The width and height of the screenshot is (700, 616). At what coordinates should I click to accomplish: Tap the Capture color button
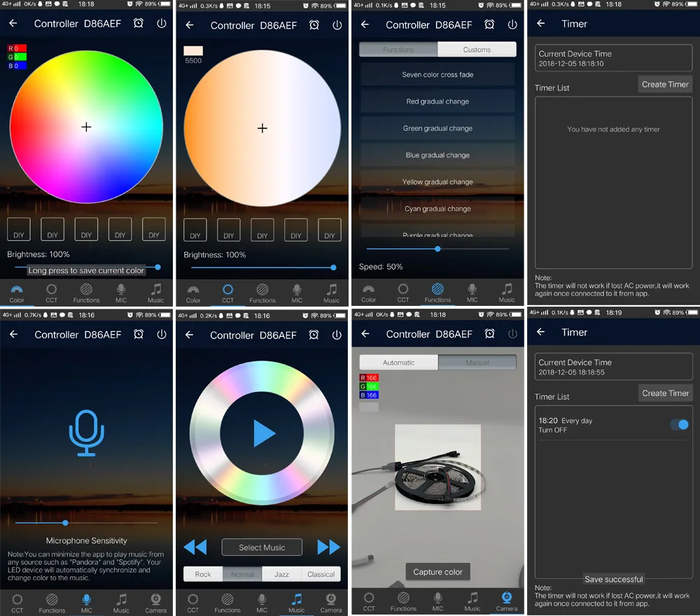coord(437,572)
